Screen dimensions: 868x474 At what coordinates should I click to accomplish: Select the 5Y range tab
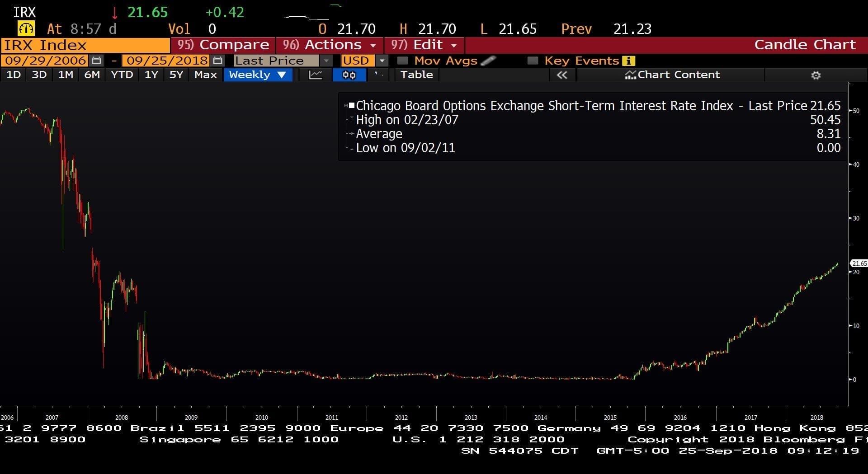point(176,75)
